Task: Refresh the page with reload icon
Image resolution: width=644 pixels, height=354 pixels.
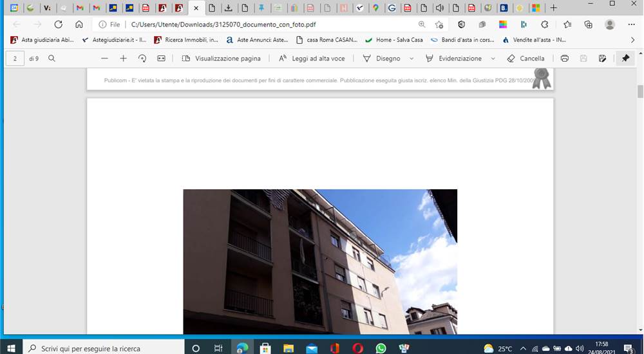Action: click(59, 24)
